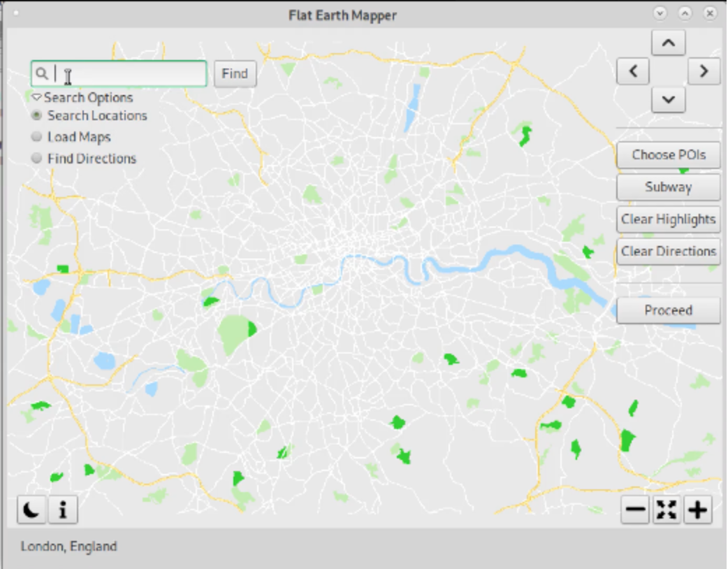The height and width of the screenshot is (569, 728).
Task: Switch to Find Directions mode
Action: click(36, 158)
